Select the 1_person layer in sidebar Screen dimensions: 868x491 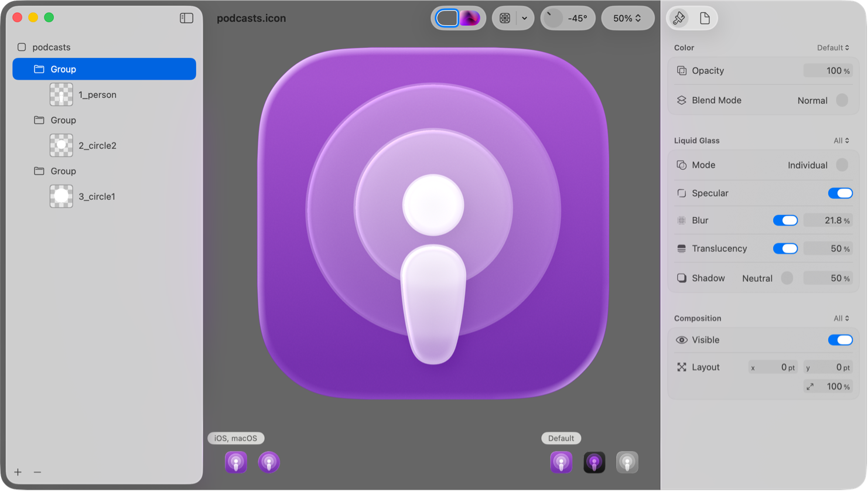[97, 94]
